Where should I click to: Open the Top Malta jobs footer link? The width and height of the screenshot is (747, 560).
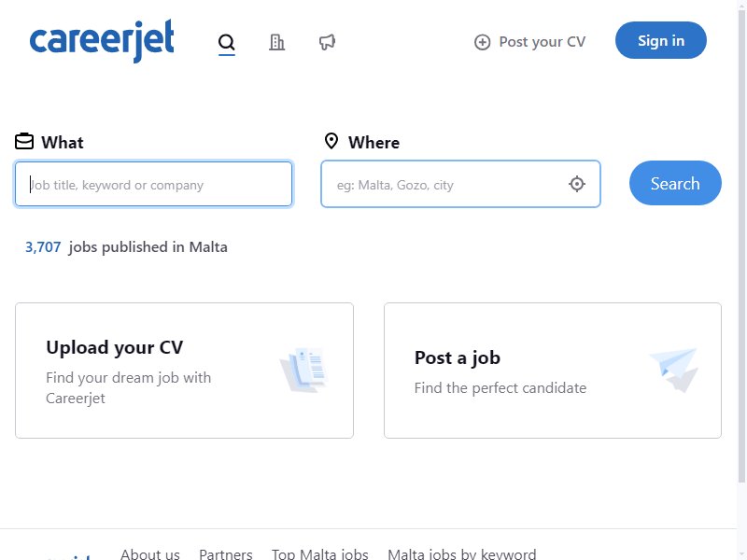(319, 554)
